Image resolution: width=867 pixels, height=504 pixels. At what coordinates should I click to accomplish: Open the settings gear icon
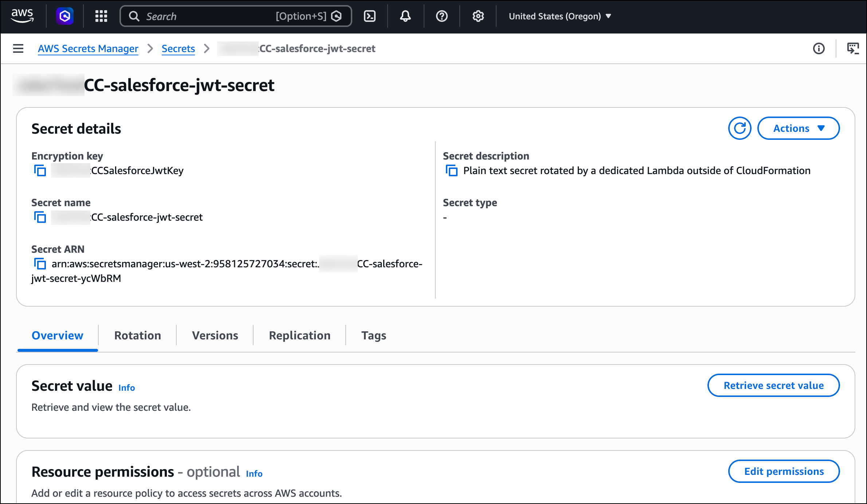point(478,16)
